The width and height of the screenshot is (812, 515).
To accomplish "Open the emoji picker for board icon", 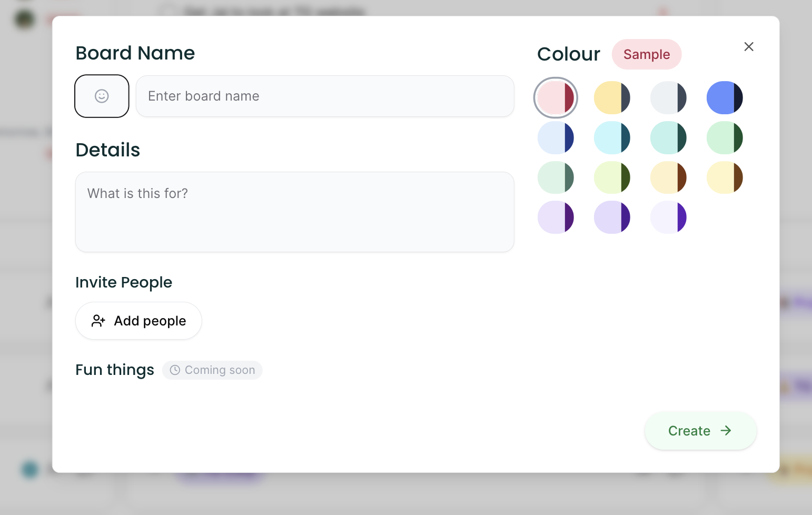I will [102, 96].
